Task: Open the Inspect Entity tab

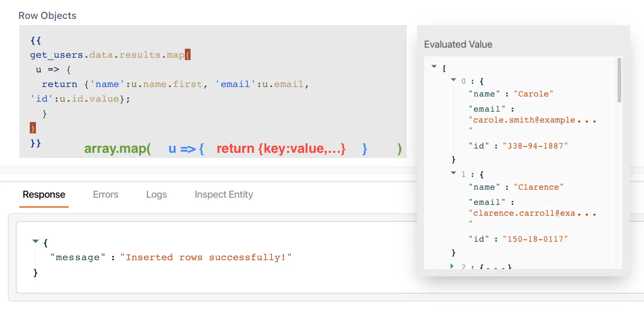Action: (224, 194)
